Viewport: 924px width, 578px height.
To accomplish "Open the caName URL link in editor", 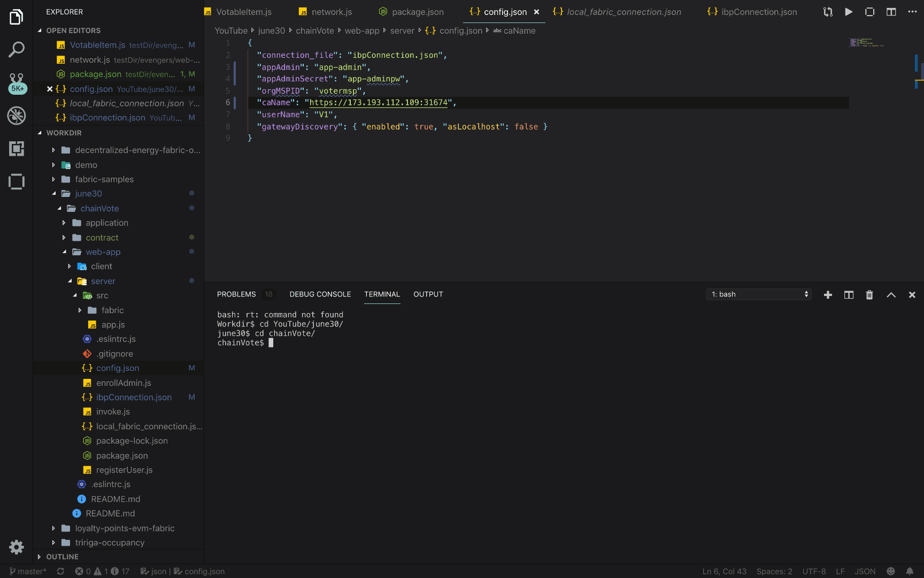I will tap(379, 103).
